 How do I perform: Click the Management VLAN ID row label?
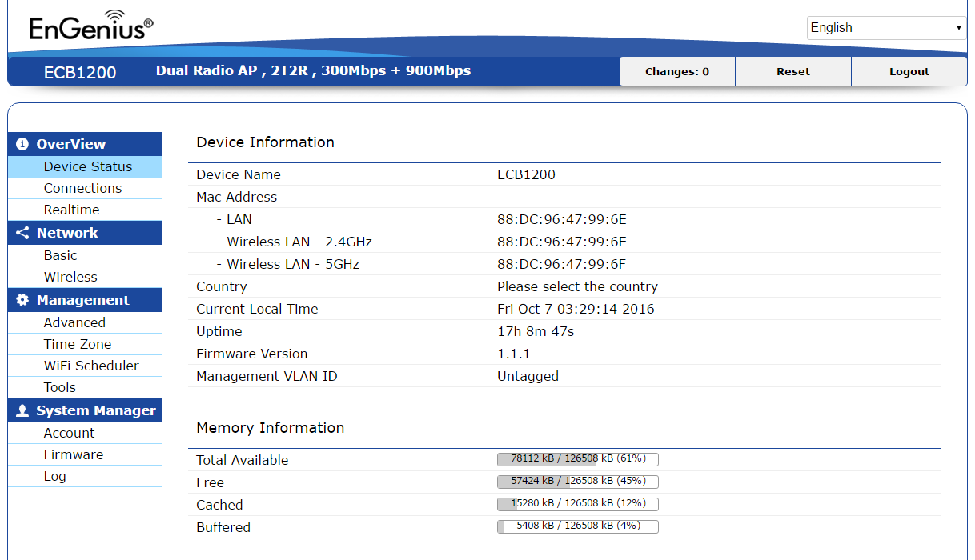point(267,376)
